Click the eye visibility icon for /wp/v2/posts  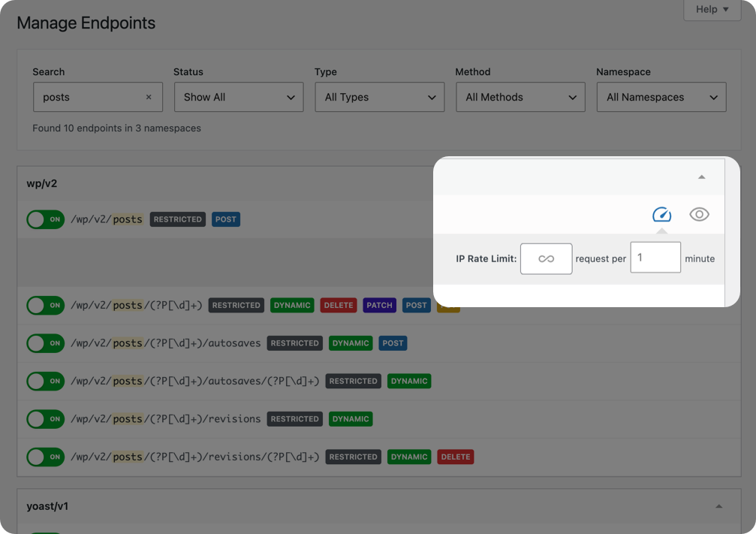699,214
